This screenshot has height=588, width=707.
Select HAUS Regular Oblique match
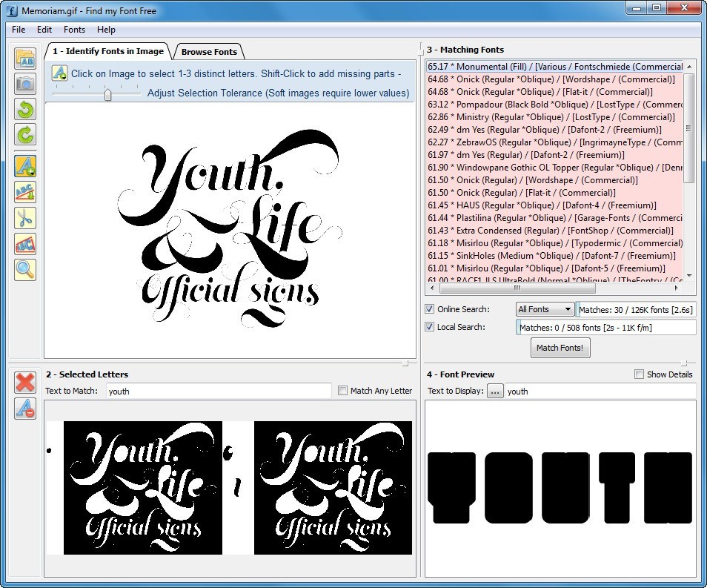coord(554,205)
